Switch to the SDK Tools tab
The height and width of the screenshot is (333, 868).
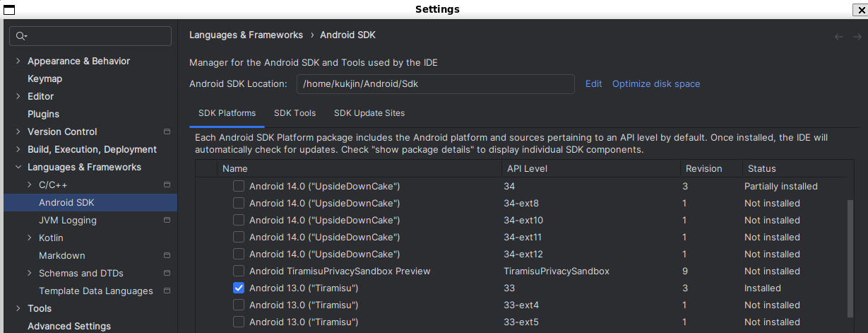tap(295, 113)
